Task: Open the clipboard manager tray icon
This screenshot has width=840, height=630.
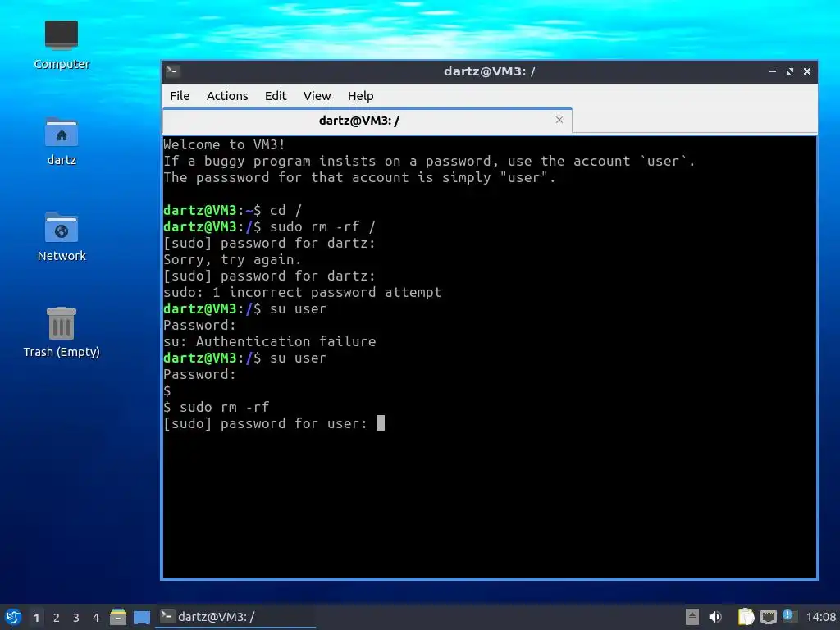Action: click(746, 617)
